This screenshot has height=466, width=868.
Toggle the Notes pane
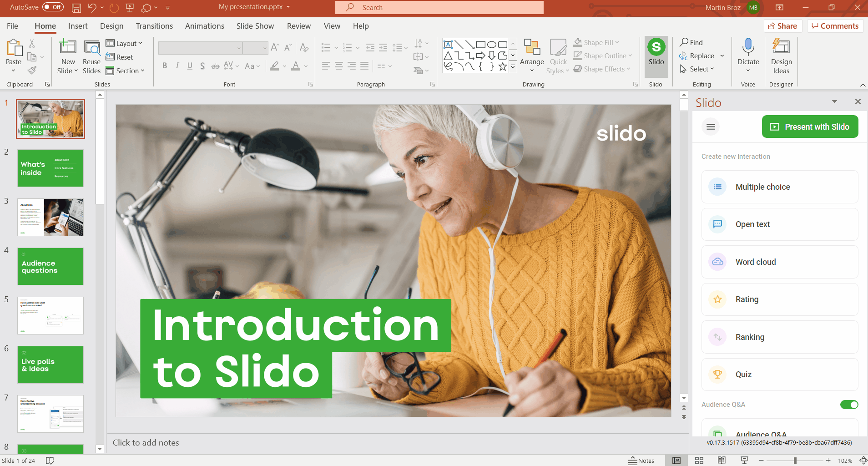641,461
